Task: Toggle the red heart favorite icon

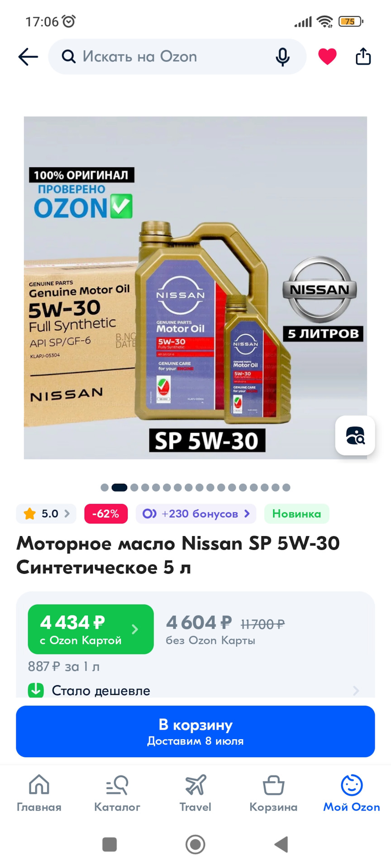Action: click(327, 57)
